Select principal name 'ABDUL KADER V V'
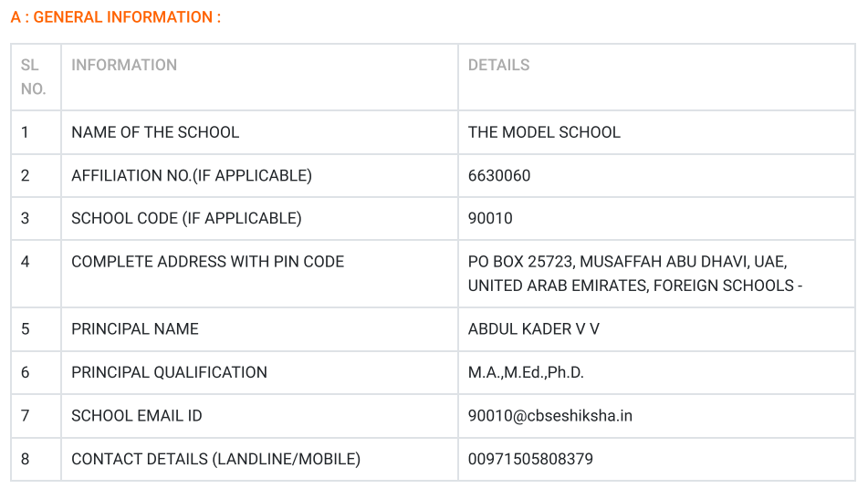This screenshot has height=499, width=868. click(534, 328)
